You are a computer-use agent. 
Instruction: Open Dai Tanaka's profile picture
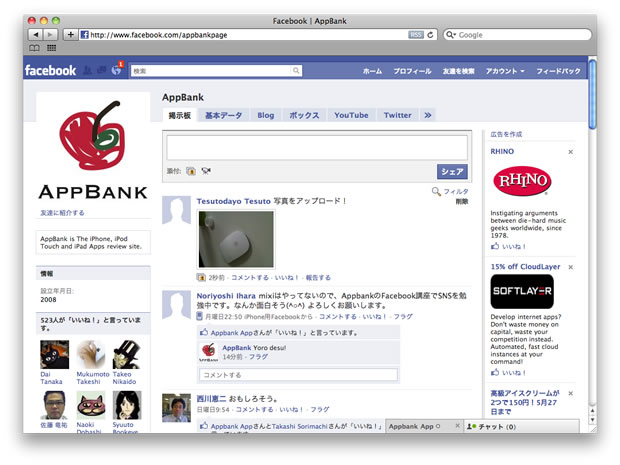pyautogui.click(x=55, y=354)
